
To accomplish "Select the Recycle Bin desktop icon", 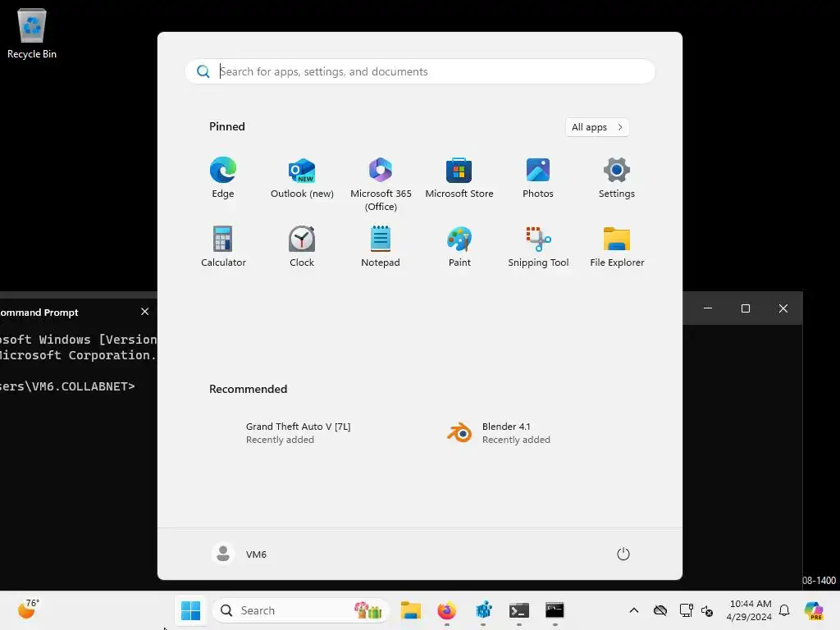I will [x=32, y=33].
